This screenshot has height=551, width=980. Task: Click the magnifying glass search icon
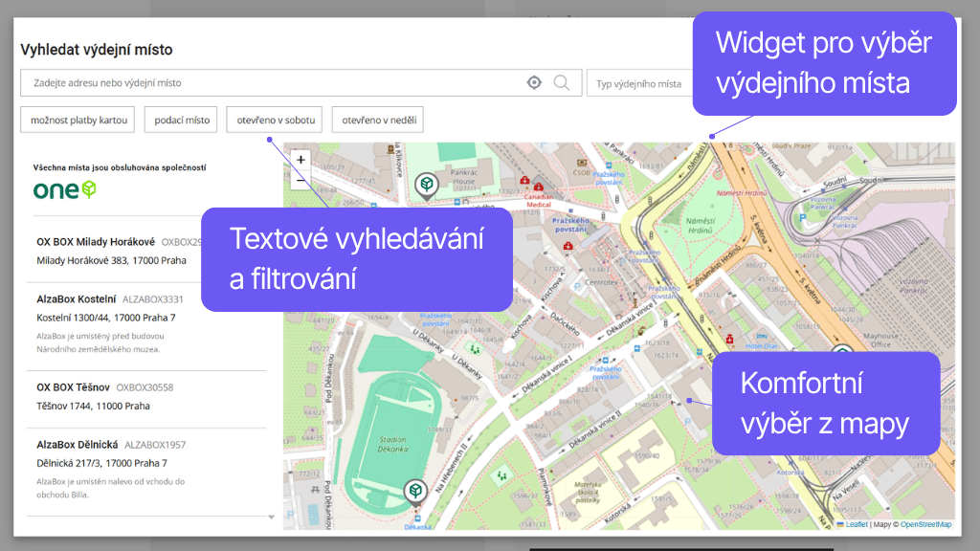[563, 83]
